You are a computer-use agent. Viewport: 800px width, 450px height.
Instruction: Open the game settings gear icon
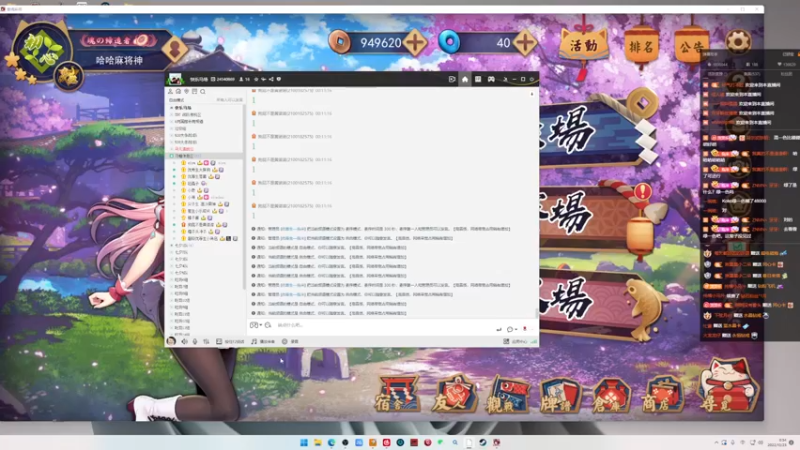click(738, 41)
